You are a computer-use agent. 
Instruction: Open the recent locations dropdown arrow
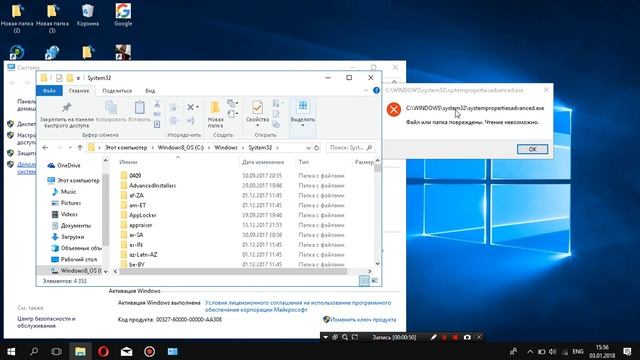70,148
